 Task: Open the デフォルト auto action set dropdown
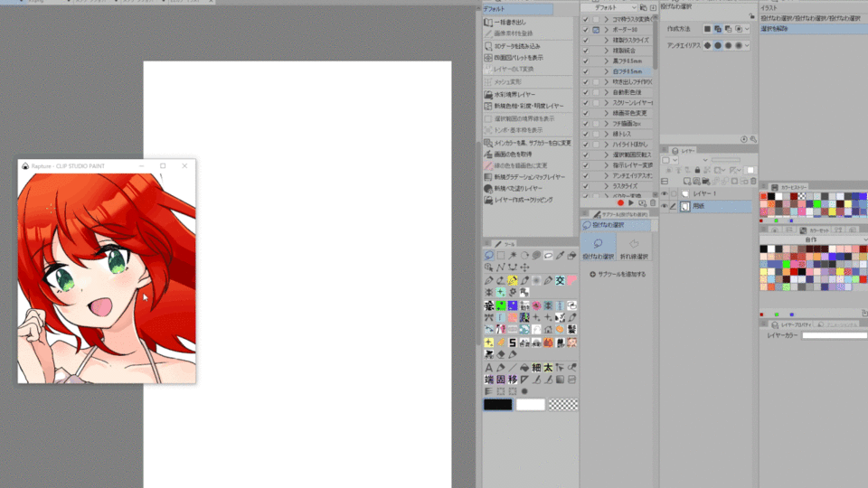coord(609,7)
